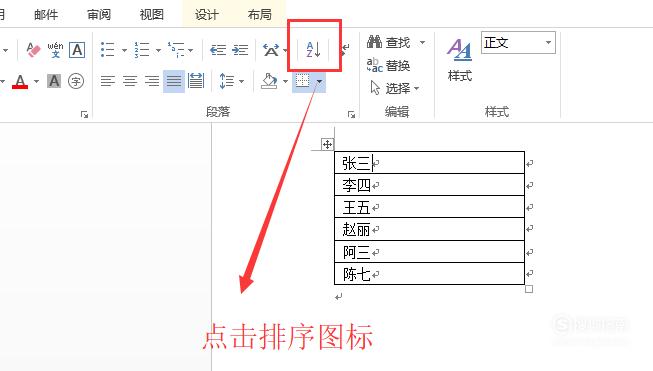Click the Shading paint bucket icon
Viewport: 653px width, 371px height.
click(269, 80)
